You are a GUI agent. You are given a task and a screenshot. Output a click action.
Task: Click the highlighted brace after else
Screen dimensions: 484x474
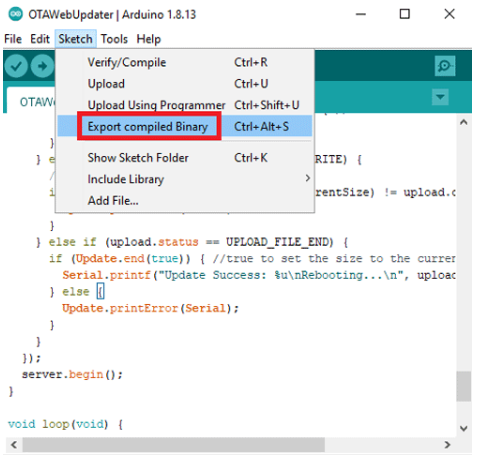coord(100,292)
